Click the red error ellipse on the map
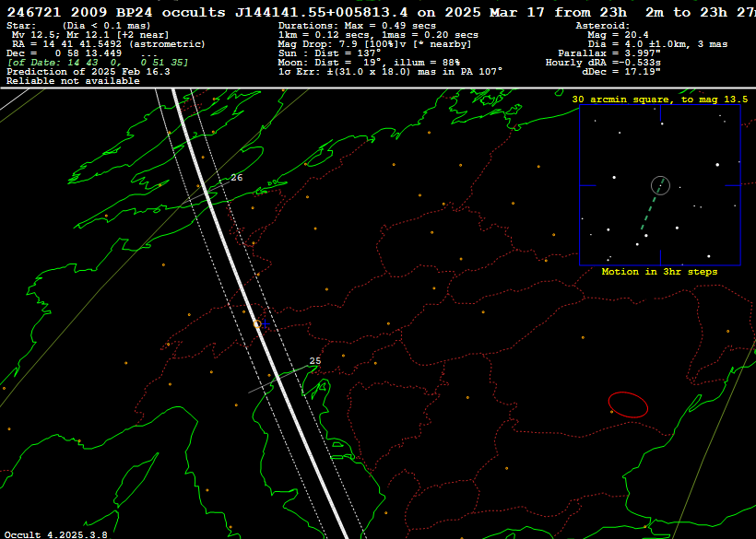The image size is (756, 539). point(628,404)
